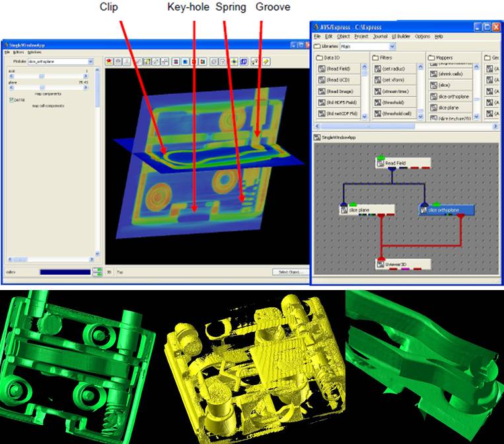Click the Select Object button
Image resolution: width=504 pixels, height=444 pixels.
click(289, 272)
